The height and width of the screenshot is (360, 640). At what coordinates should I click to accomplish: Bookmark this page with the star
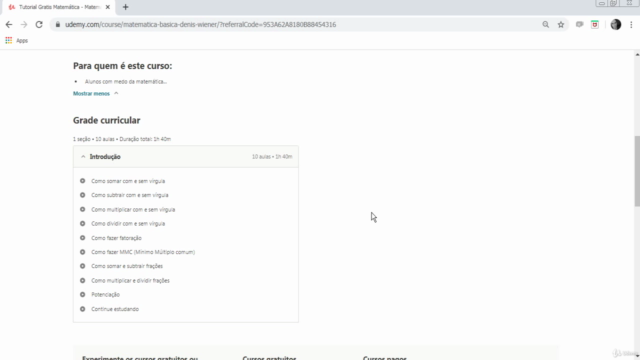pyautogui.click(x=561, y=24)
